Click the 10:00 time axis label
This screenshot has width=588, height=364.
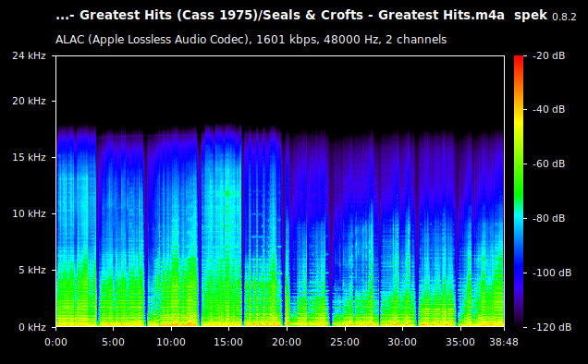coord(171,342)
